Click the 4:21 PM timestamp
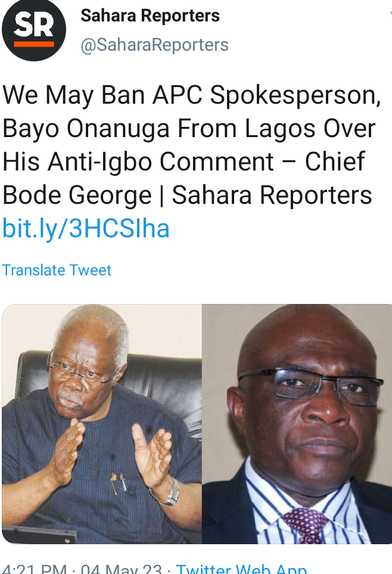 [x=35, y=569]
